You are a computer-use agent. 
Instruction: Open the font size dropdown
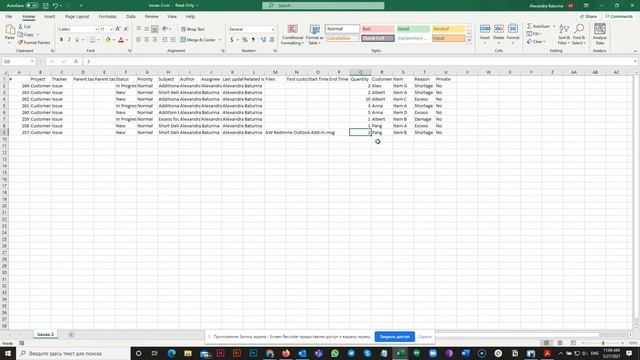tap(111, 29)
